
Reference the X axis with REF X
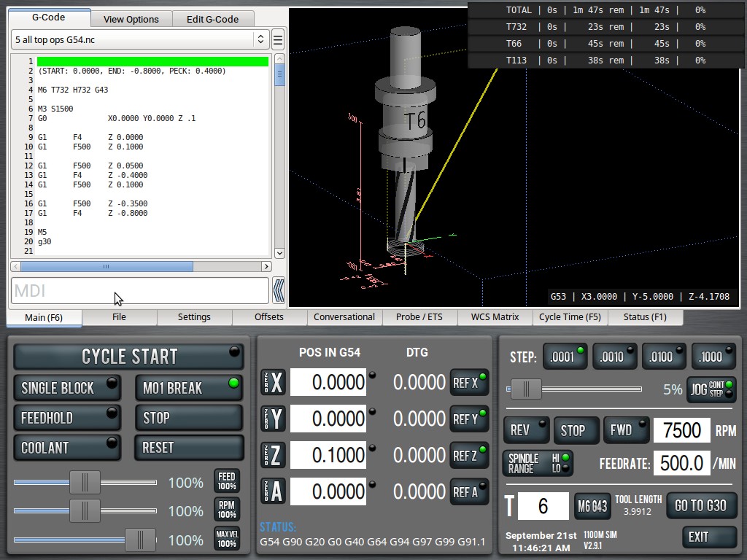[469, 382]
